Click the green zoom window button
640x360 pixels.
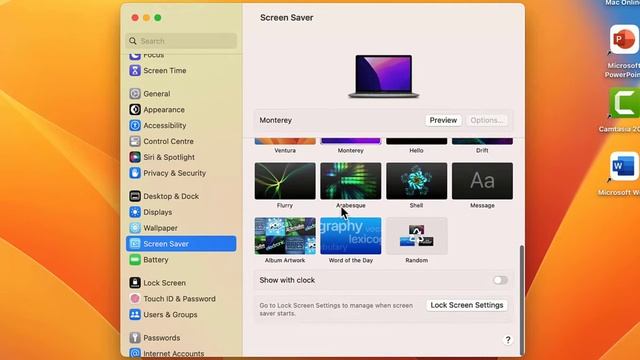pyautogui.click(x=158, y=18)
